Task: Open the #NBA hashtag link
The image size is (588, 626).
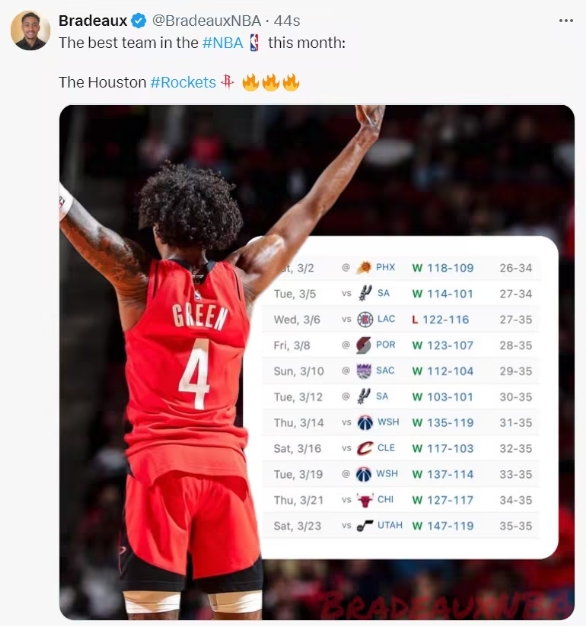Action: (222, 43)
